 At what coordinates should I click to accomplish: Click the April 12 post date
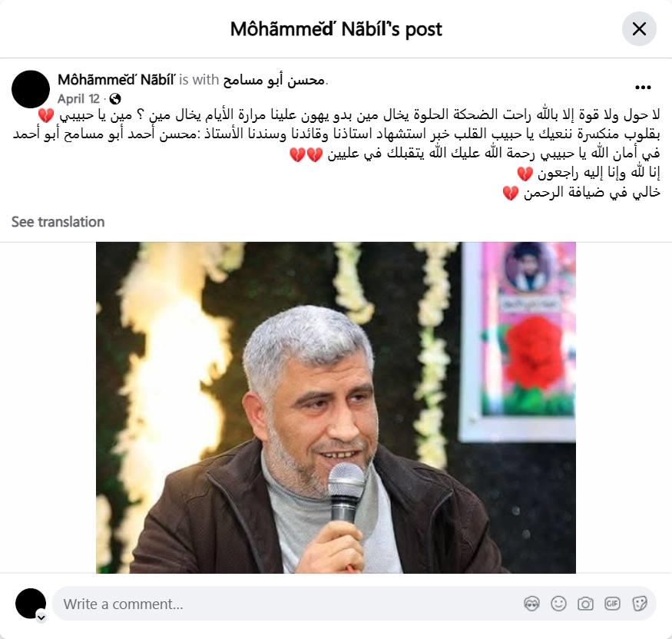(x=79, y=99)
